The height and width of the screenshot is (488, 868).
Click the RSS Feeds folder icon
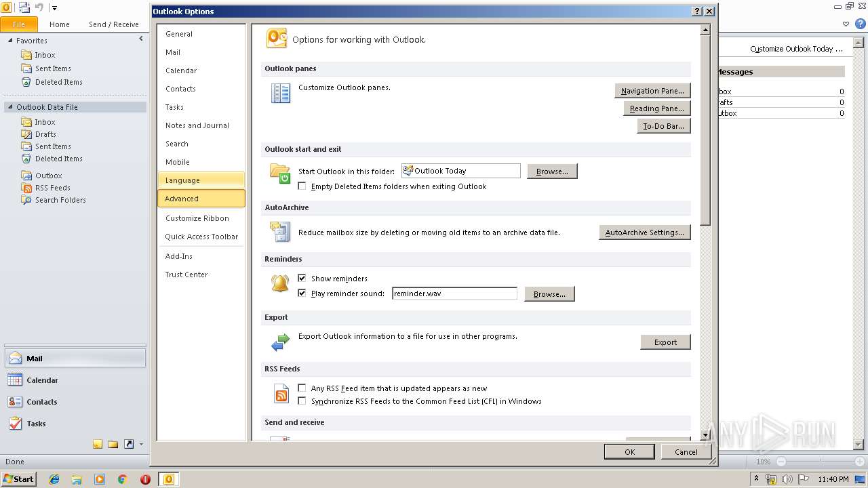pyautogui.click(x=26, y=188)
